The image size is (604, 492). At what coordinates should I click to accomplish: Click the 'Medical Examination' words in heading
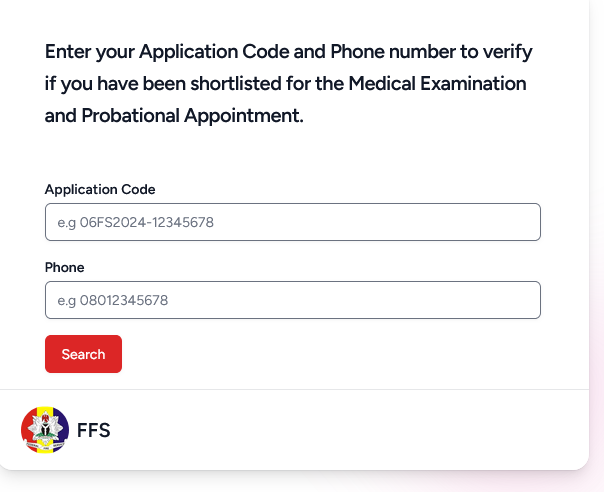pyautogui.click(x=437, y=83)
